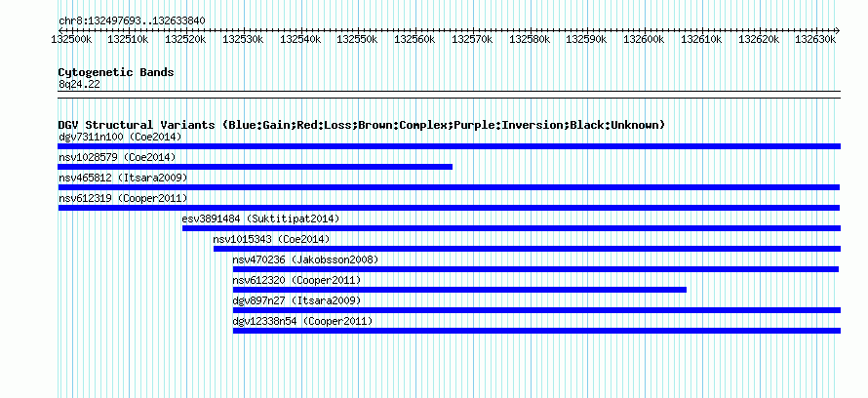Select the nsv612319 blue gain bar
Screen dimensions: 868x398
tap(449, 208)
